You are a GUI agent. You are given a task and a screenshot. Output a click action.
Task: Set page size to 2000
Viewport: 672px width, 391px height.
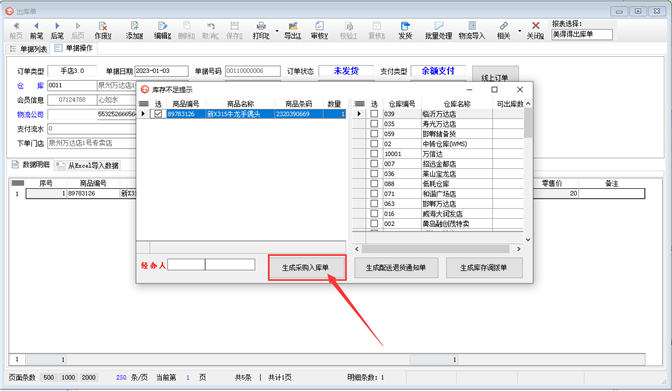89,377
